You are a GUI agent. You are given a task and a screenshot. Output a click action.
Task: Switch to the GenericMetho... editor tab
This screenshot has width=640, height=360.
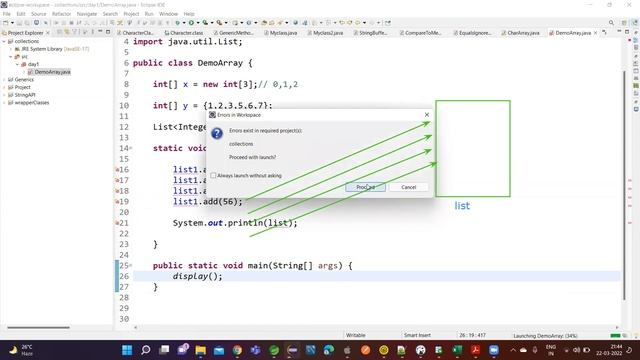tap(233, 33)
